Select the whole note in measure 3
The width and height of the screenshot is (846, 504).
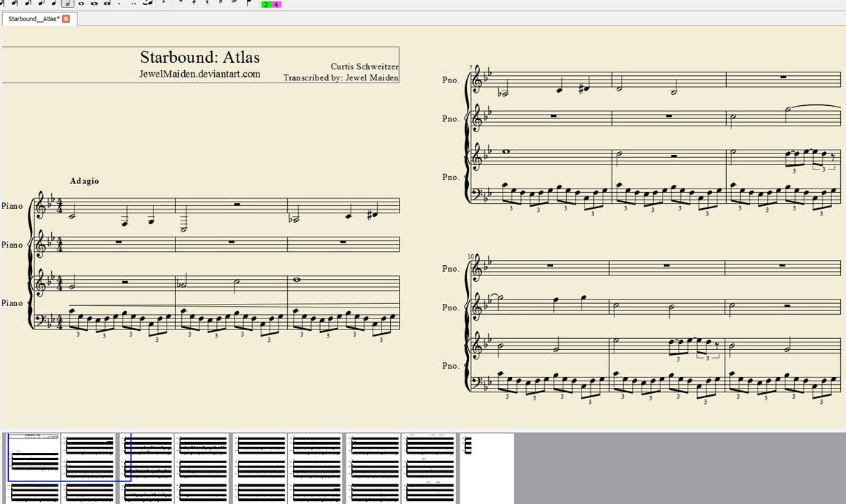point(297,280)
